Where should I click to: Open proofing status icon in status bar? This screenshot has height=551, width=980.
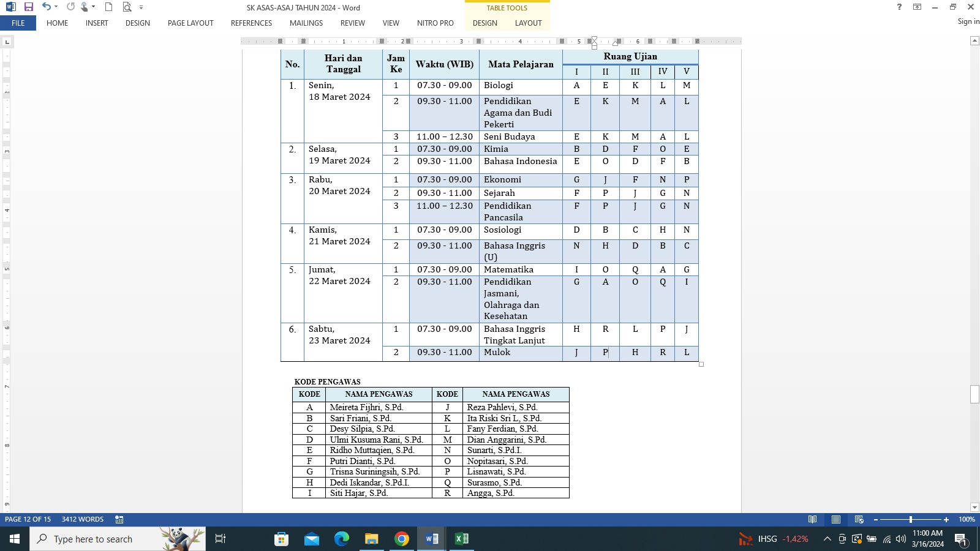(x=119, y=519)
